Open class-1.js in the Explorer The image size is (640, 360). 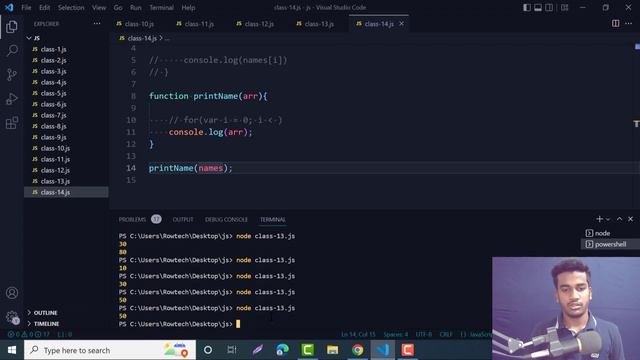[x=67, y=49]
